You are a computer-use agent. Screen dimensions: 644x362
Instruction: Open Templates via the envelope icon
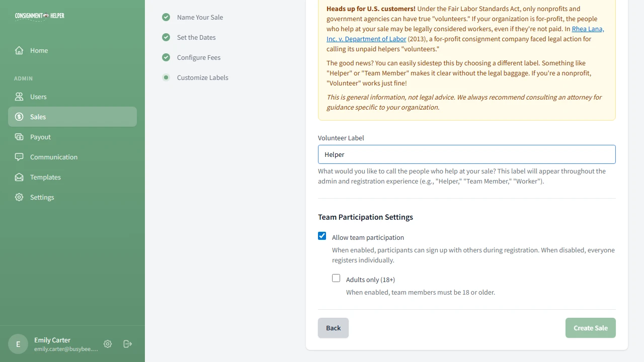pyautogui.click(x=19, y=177)
